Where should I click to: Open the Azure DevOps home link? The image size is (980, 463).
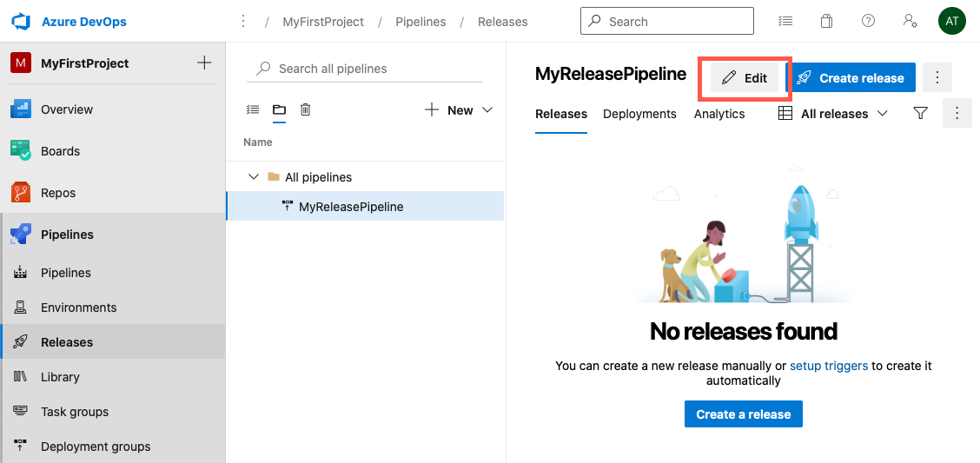pos(83,22)
